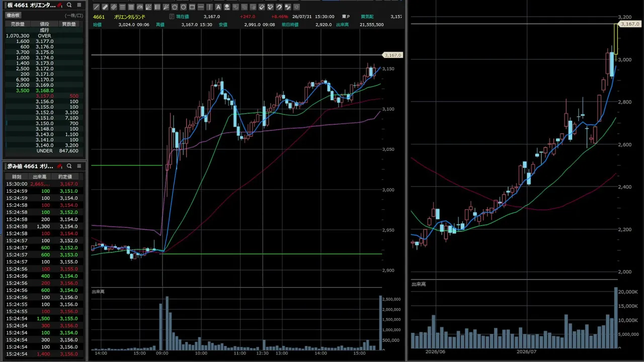Click bid price 3,157.0 in order book
The width and height of the screenshot is (644, 362).
tap(44, 96)
